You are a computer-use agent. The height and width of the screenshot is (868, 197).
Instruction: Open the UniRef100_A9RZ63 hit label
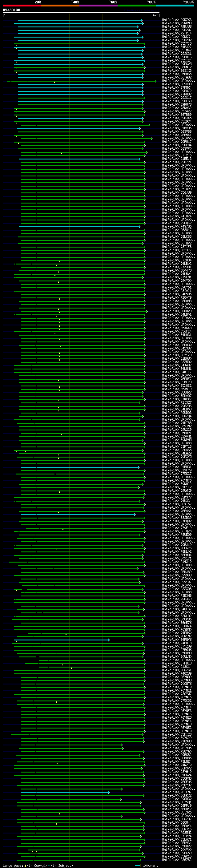177,20
